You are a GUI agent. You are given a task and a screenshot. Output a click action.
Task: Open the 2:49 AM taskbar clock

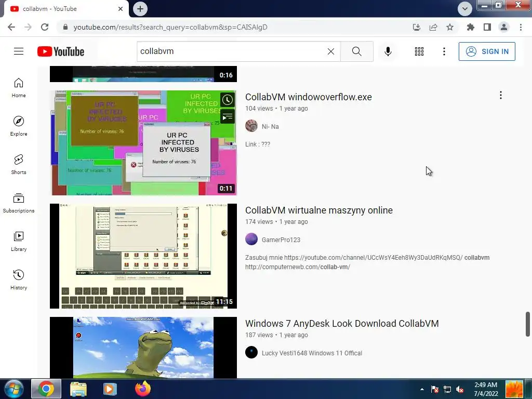pyautogui.click(x=486, y=389)
